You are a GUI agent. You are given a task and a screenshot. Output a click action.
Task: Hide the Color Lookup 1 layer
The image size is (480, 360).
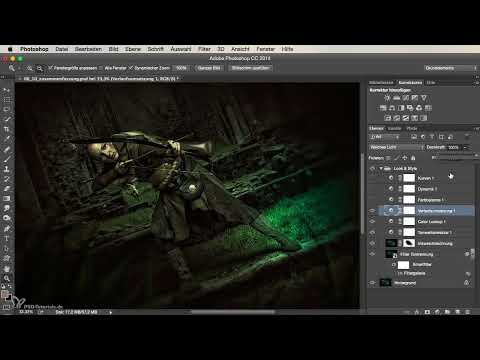372,221
